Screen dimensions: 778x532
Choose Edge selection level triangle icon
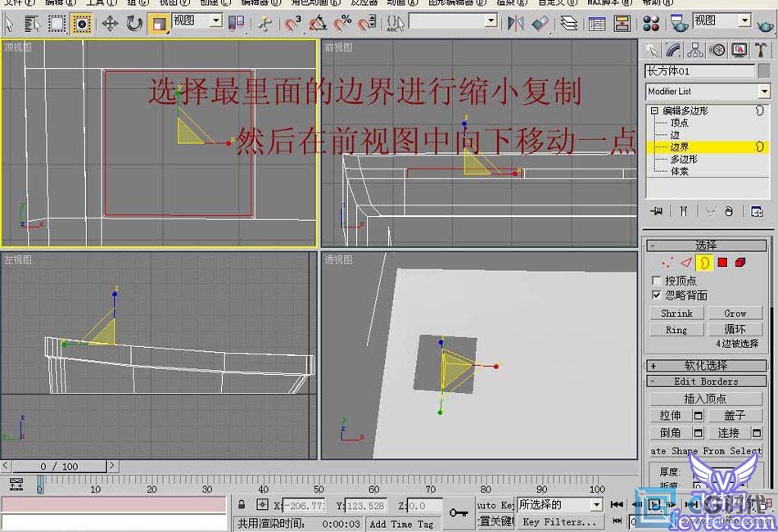pos(686,263)
